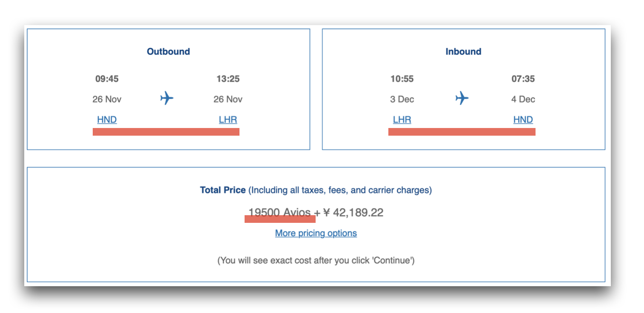Click the 3 Dec inbound departure date
The width and height of the screenshot is (644, 313).
(x=402, y=99)
